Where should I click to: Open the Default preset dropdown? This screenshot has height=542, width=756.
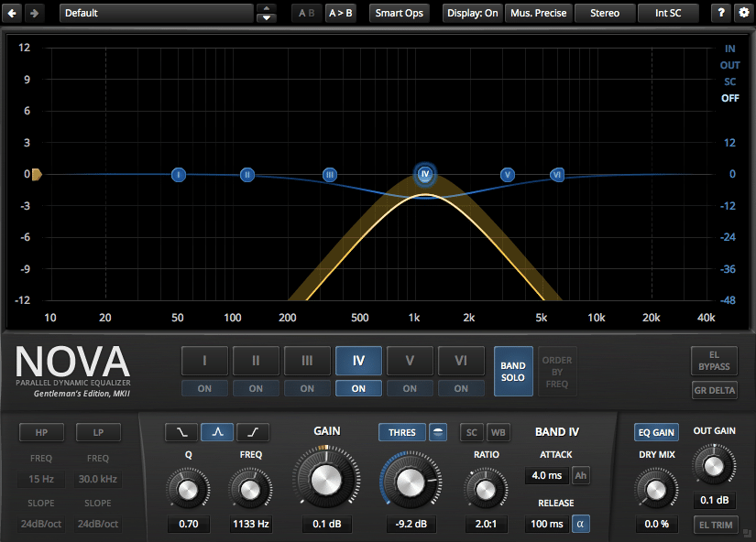click(157, 13)
